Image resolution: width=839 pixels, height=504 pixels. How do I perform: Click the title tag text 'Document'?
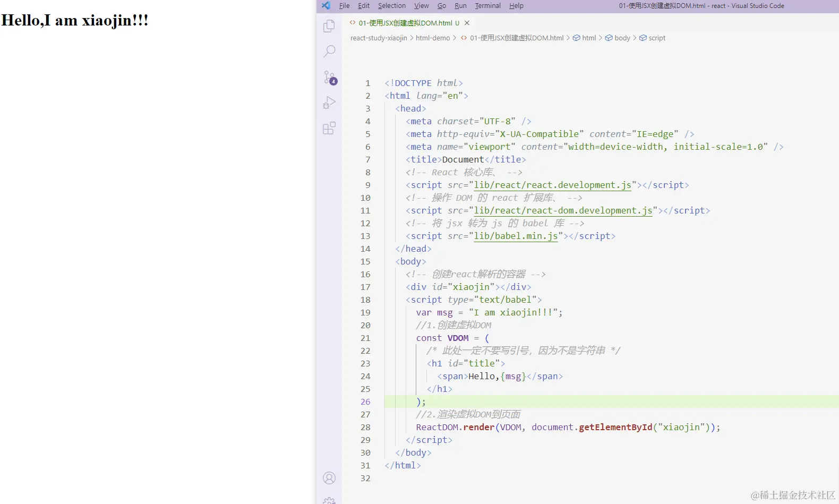[463, 159]
